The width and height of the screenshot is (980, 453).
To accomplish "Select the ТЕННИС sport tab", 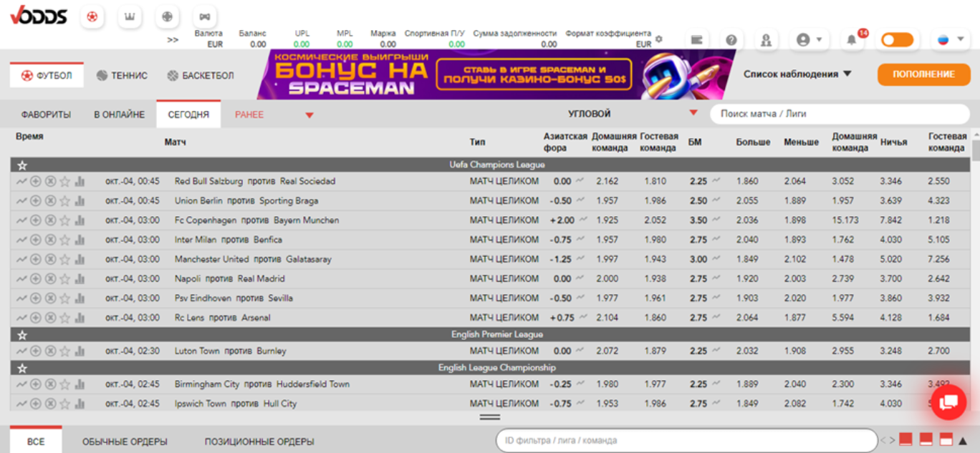I will coord(122,75).
